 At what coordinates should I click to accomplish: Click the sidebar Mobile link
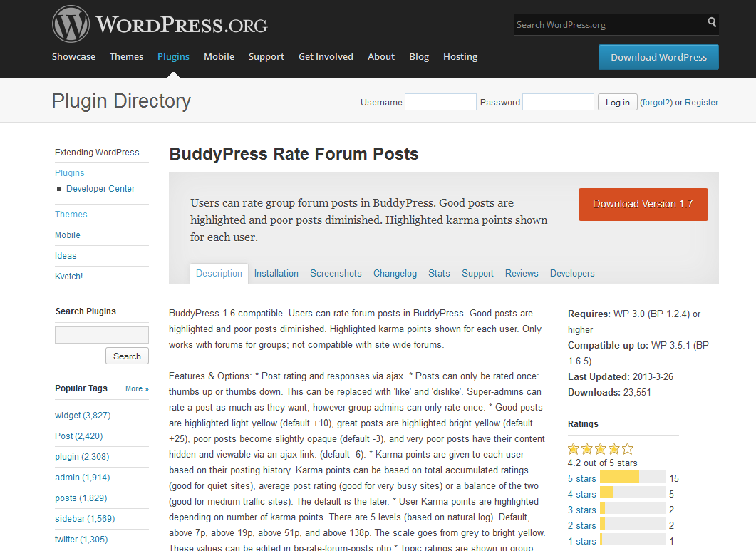(x=68, y=235)
